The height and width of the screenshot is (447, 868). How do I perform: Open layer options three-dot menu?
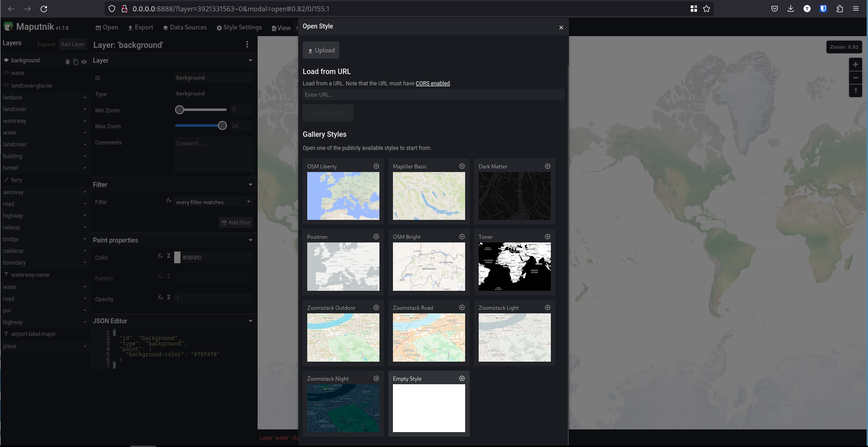[x=247, y=44]
